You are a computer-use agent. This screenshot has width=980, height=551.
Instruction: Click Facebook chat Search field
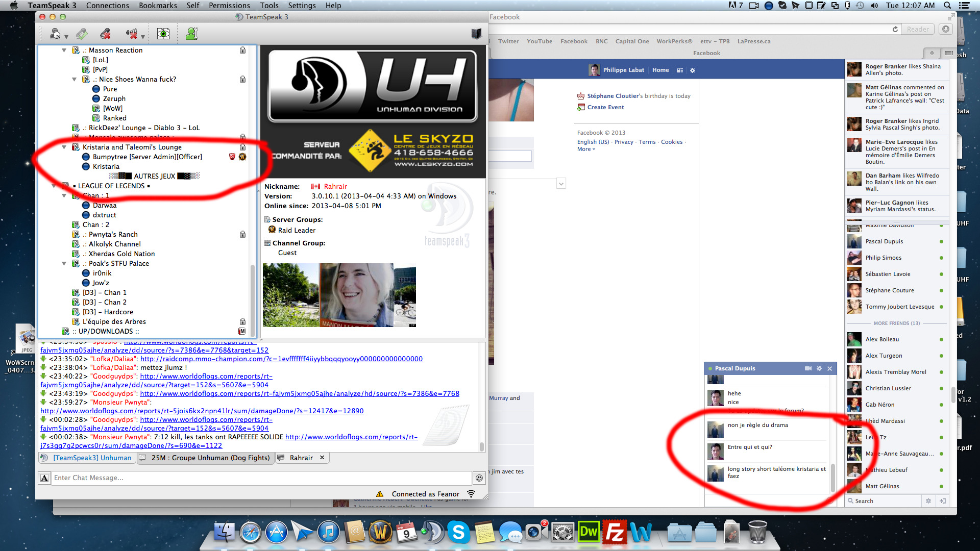(884, 501)
